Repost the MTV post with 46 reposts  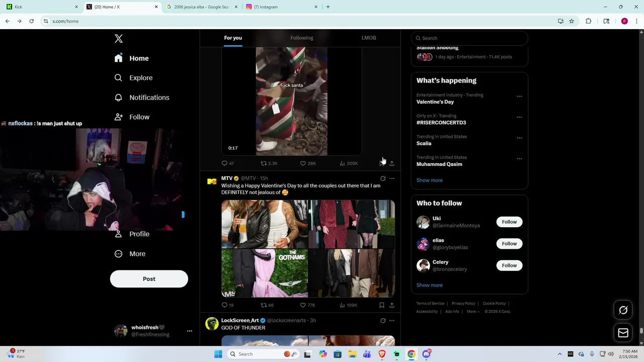pyautogui.click(x=267, y=305)
